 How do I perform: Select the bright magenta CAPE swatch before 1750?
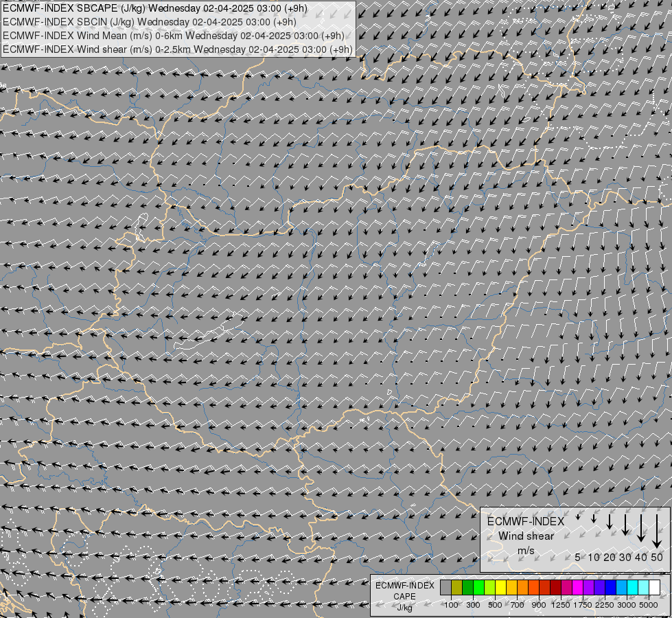pyautogui.click(x=578, y=587)
